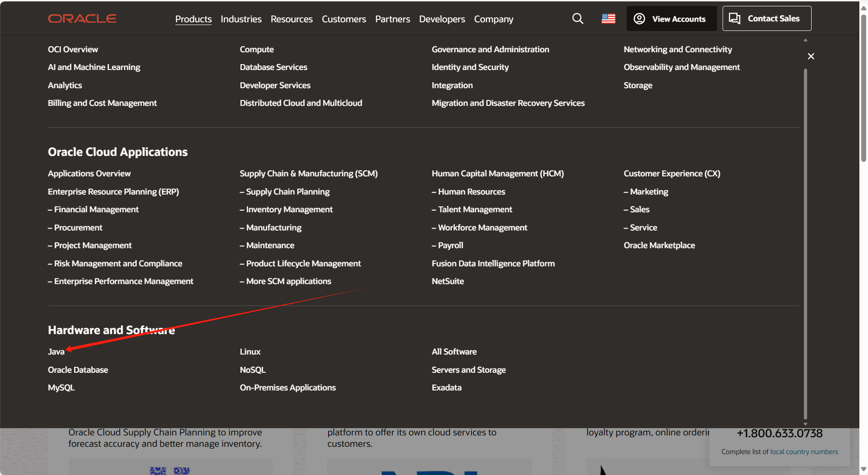Open Observability and Management link
The width and height of the screenshot is (868, 475).
point(682,67)
